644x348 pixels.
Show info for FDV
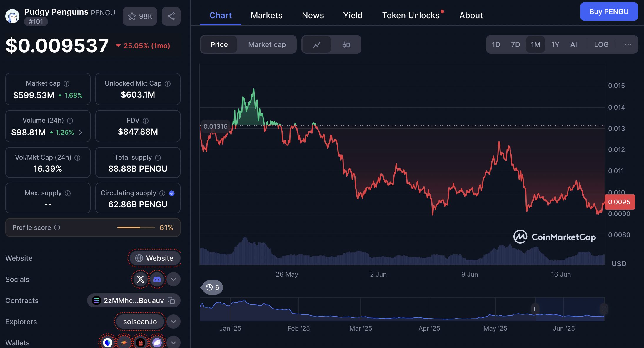click(x=146, y=121)
